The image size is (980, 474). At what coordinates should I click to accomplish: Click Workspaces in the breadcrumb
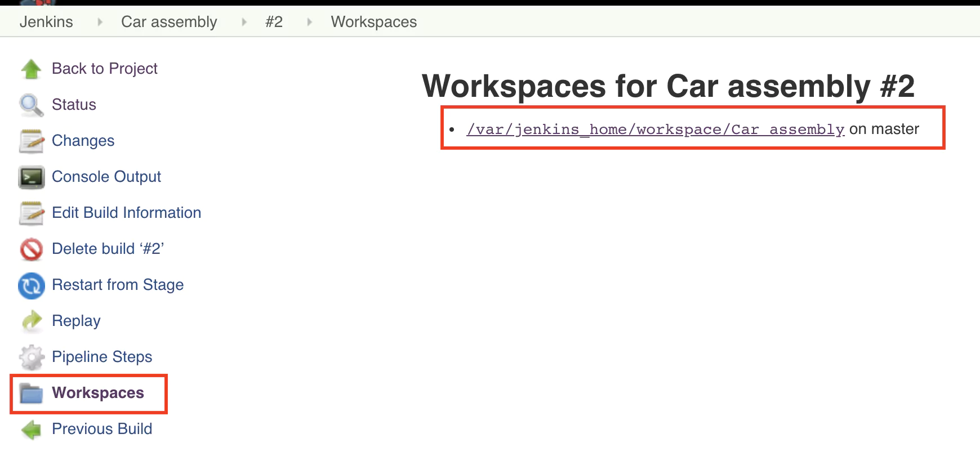(x=374, y=22)
